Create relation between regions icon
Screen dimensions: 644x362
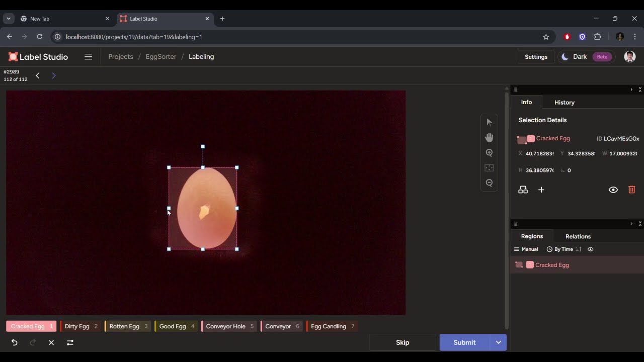523,190
